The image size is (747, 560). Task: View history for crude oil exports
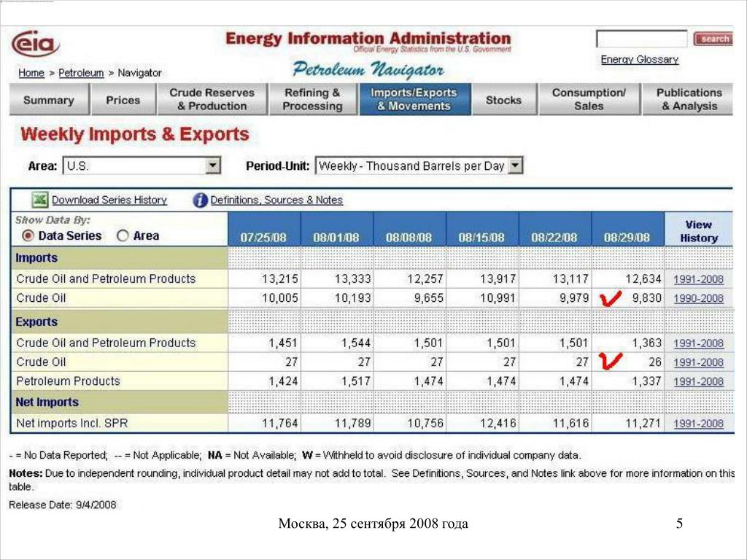click(698, 362)
